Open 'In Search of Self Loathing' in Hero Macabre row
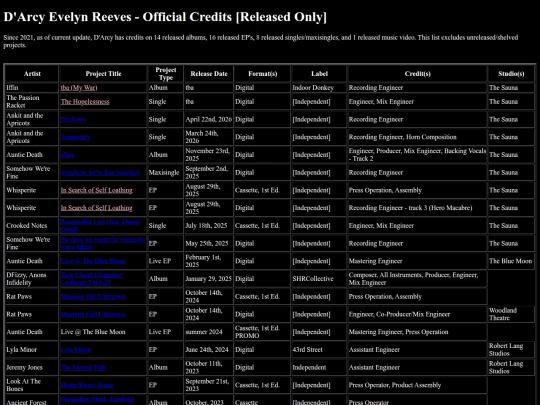The height and width of the screenshot is (405, 540). coord(96,208)
